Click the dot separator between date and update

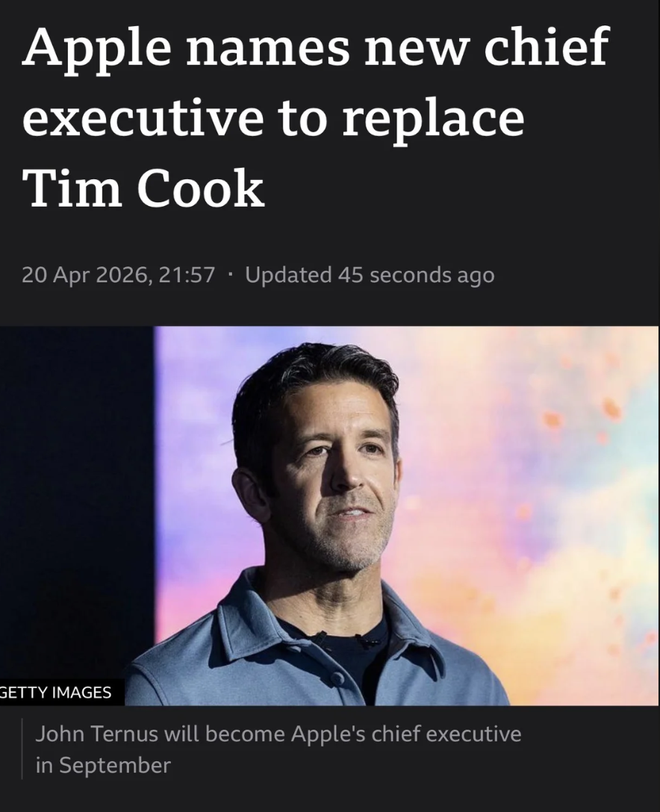click(229, 275)
